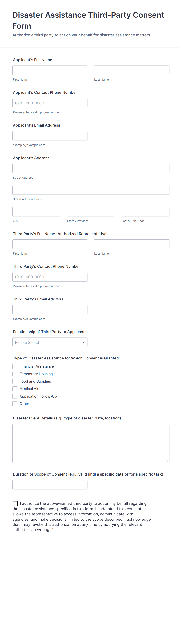Click the Applicant's Contact Phone Number field
180x644 pixels.
pyautogui.click(x=50, y=103)
